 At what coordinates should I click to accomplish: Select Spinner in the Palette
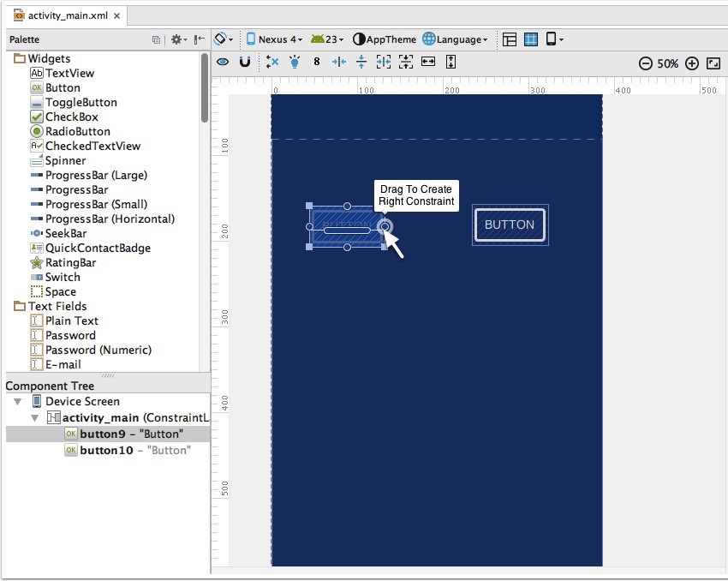point(58,161)
